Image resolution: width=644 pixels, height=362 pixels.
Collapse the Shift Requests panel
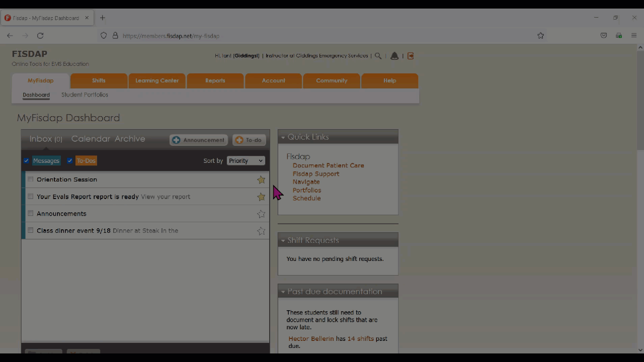coord(283,241)
